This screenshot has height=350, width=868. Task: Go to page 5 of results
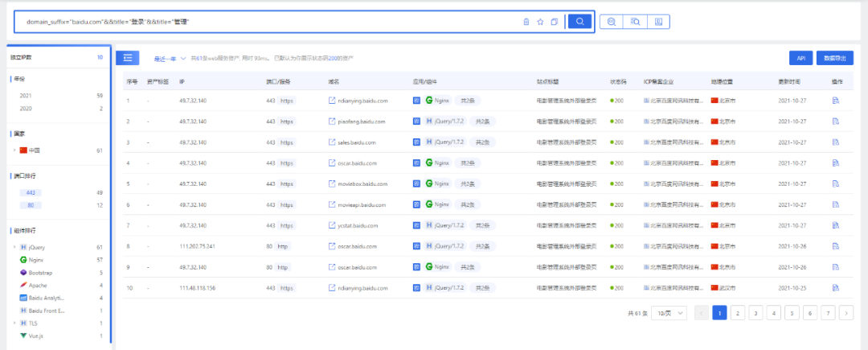[792, 313]
